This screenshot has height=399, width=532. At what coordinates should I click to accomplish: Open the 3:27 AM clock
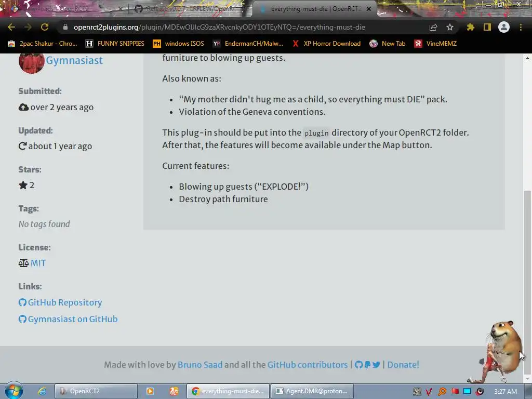506,392
